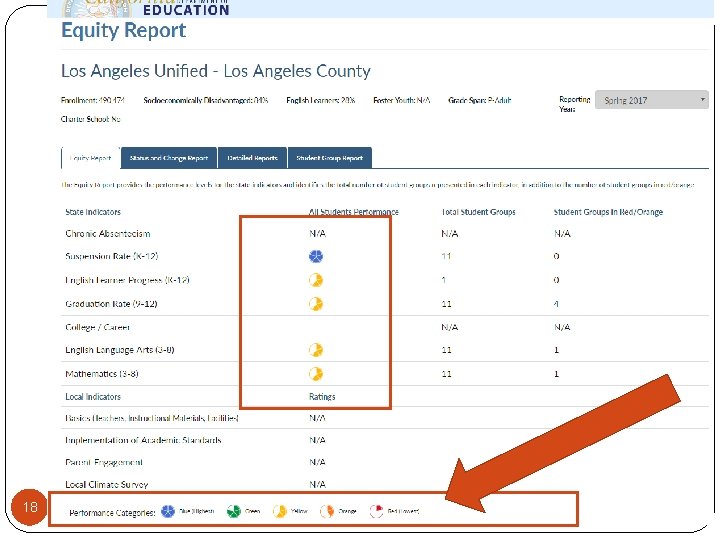Click the Parent Engagement row label
The width and height of the screenshot is (720, 540).
[x=104, y=462]
